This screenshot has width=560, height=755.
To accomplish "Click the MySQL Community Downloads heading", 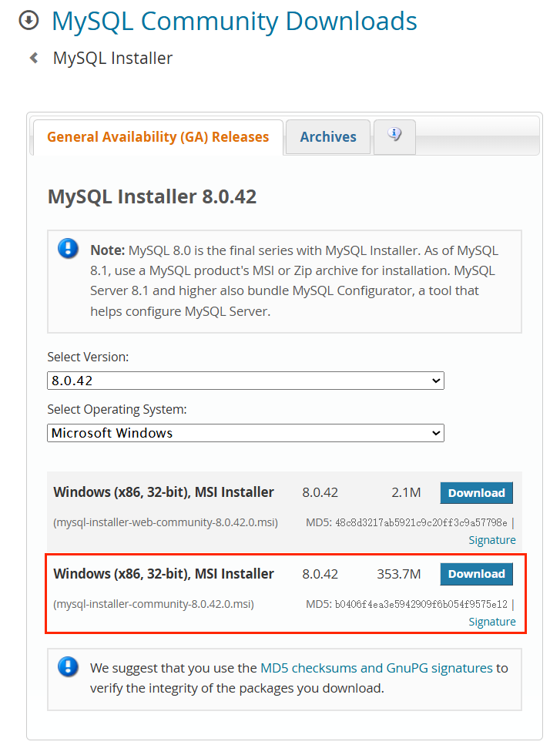I will (x=234, y=22).
